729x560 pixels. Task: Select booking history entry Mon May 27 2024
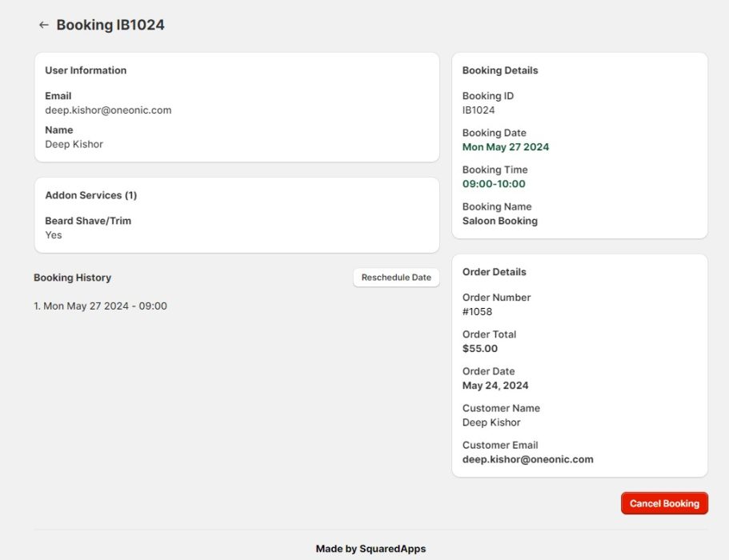(99, 306)
